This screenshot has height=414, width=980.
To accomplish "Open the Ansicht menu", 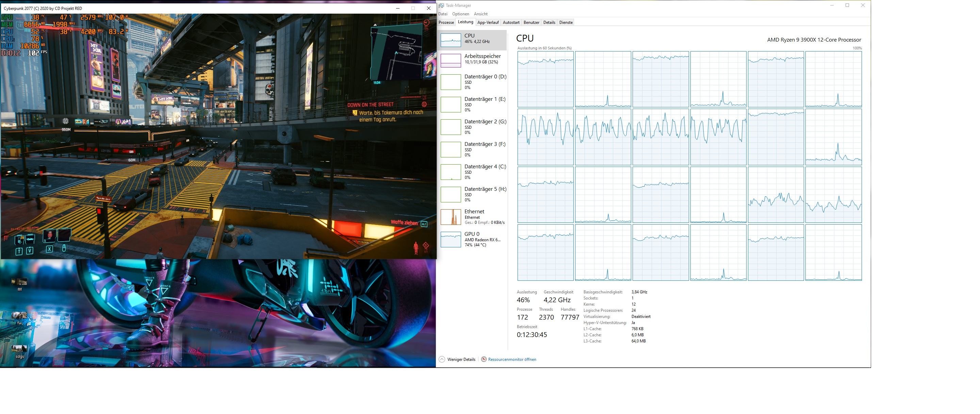I will [x=480, y=14].
